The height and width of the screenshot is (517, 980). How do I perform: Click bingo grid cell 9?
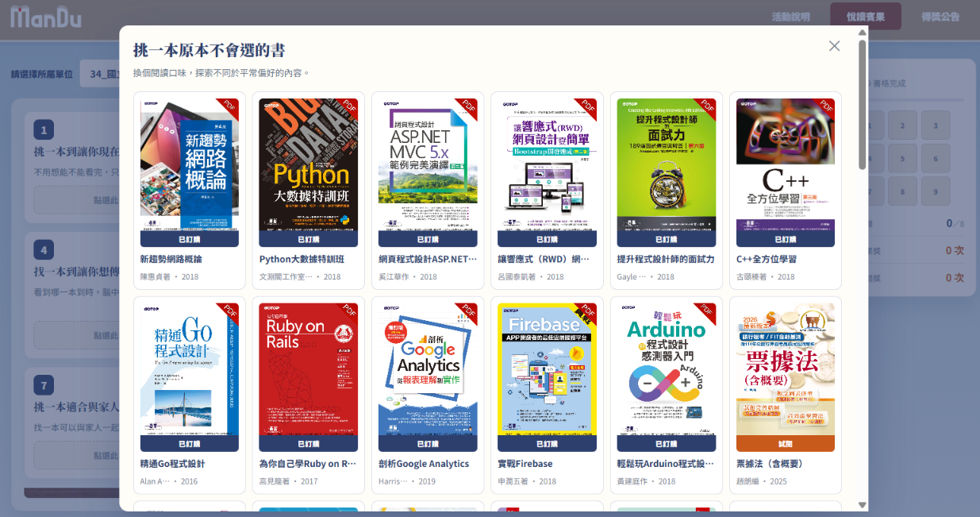936,191
